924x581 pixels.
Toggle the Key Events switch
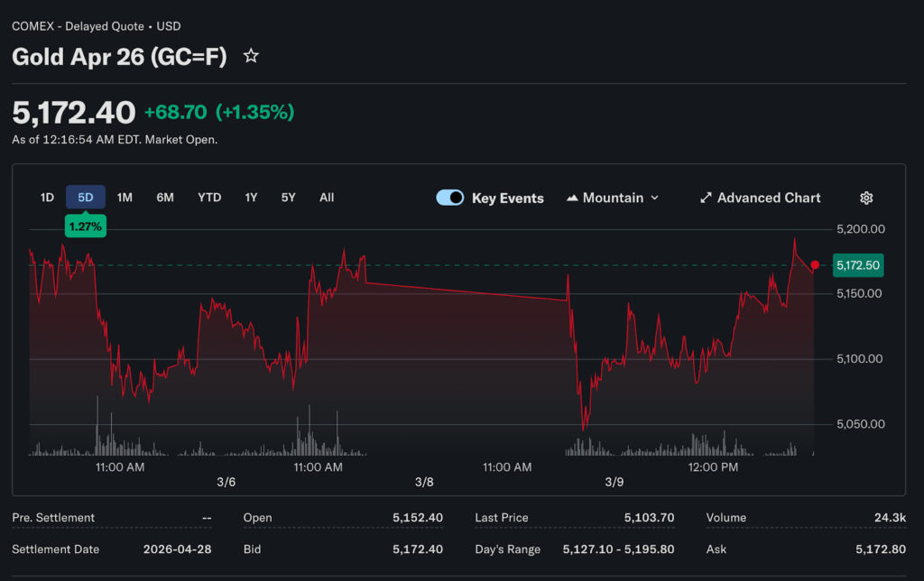point(450,198)
